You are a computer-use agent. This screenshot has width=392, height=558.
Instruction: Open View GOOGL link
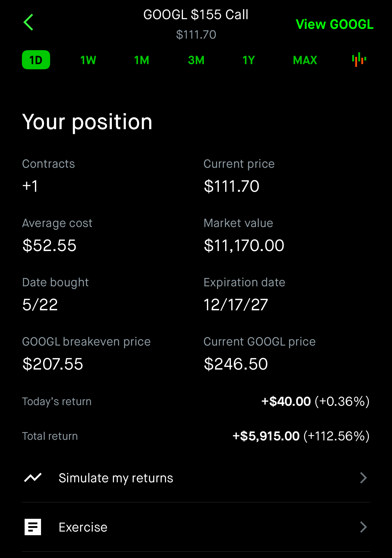tap(335, 24)
